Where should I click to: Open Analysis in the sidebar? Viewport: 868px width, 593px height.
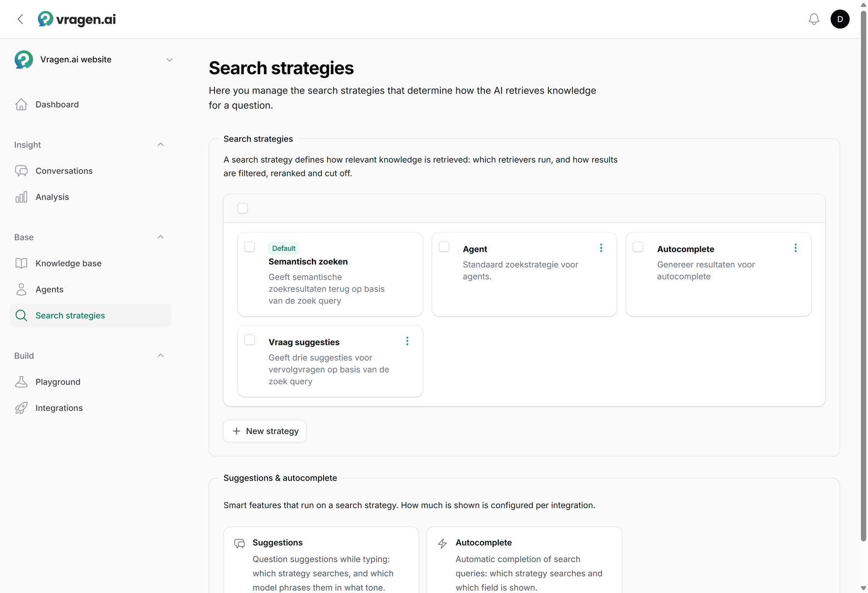coord(90,197)
